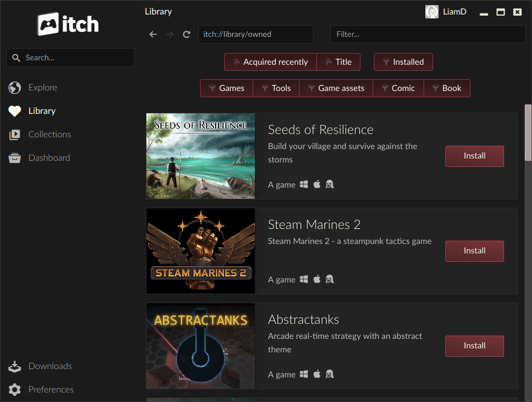Toggle the Game assets filter

pyautogui.click(x=336, y=88)
